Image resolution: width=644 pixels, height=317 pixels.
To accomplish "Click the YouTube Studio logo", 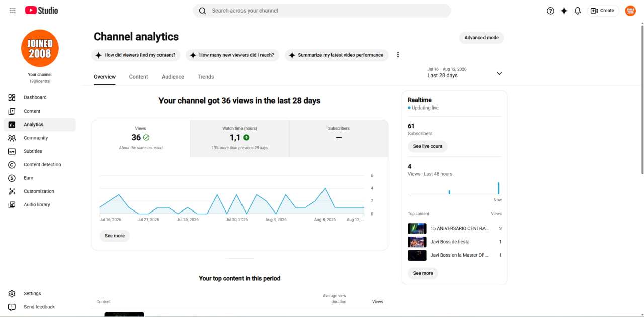I will pos(41,10).
